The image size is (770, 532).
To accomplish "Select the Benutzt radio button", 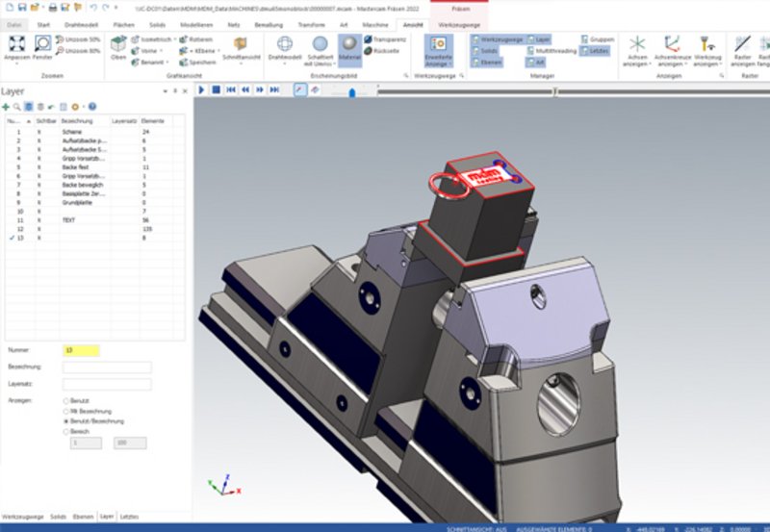I will 65,400.
